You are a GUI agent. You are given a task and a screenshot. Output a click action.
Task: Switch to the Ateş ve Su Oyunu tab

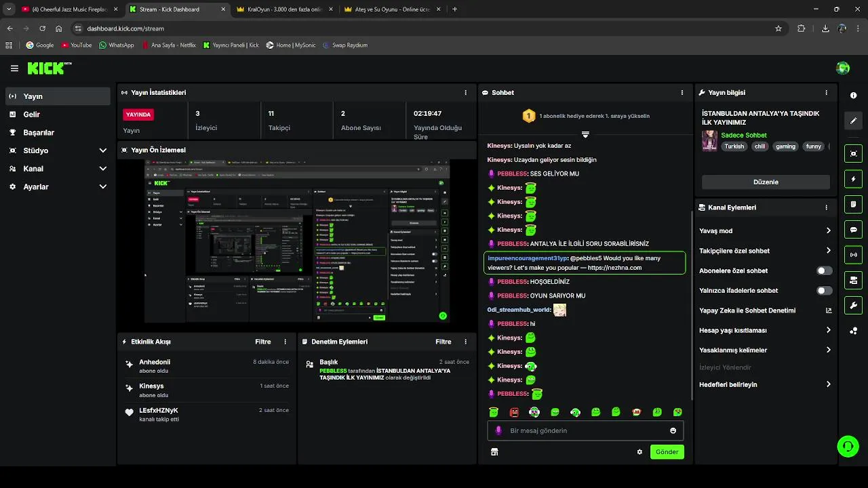(392, 9)
